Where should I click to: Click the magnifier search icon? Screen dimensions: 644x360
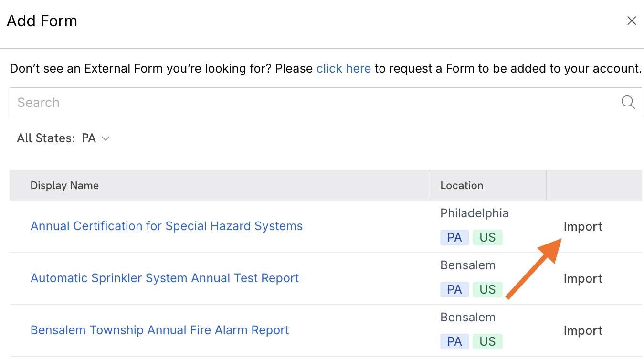628,102
